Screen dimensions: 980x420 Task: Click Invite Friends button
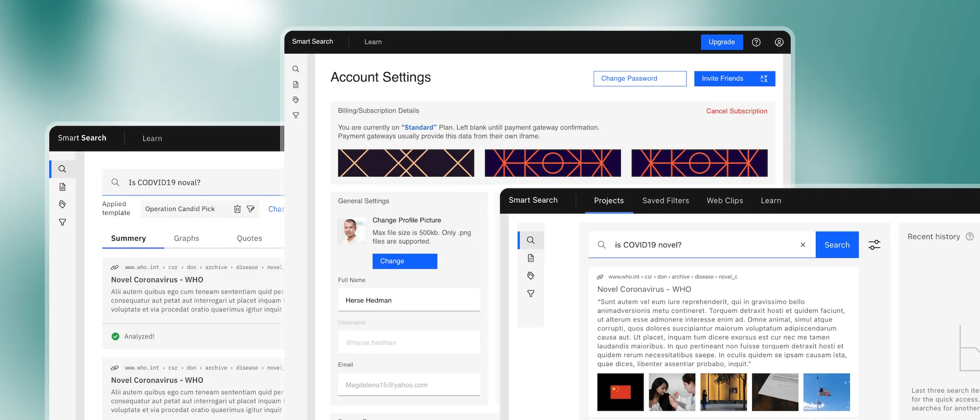[x=734, y=79]
